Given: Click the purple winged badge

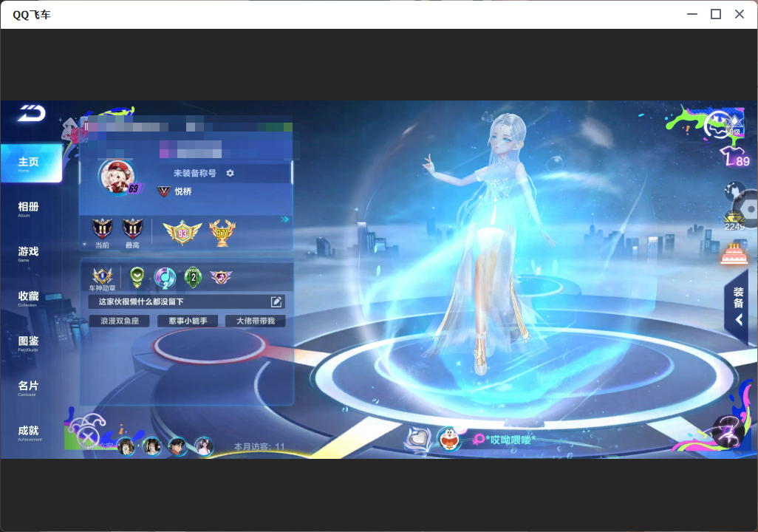Looking at the screenshot, I should click(221, 277).
